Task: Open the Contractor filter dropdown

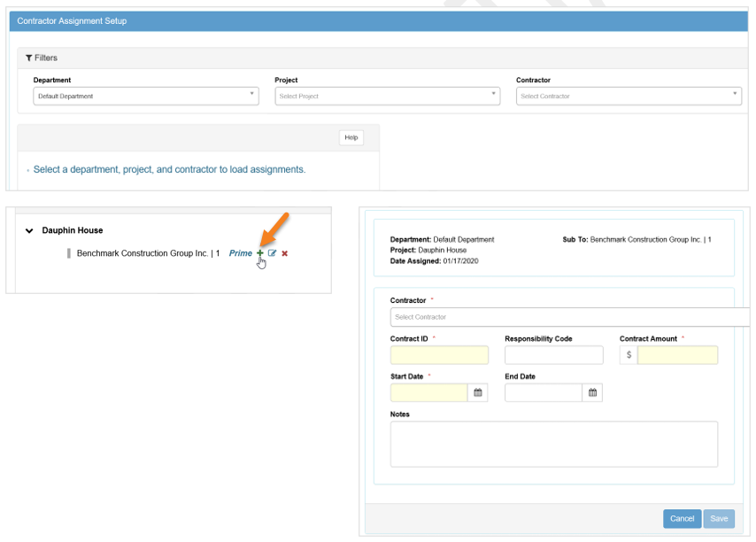Action: [629, 96]
